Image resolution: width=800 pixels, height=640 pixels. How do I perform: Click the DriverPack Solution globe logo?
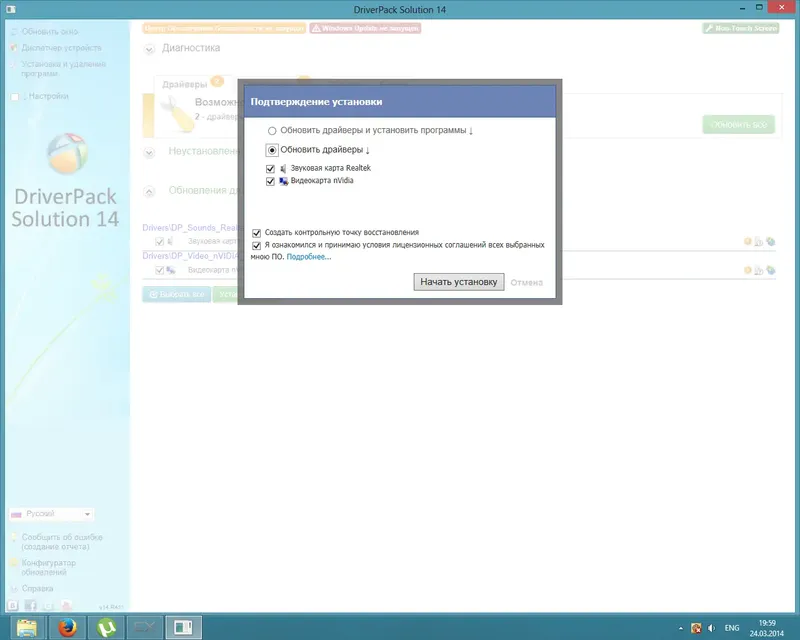(67, 154)
